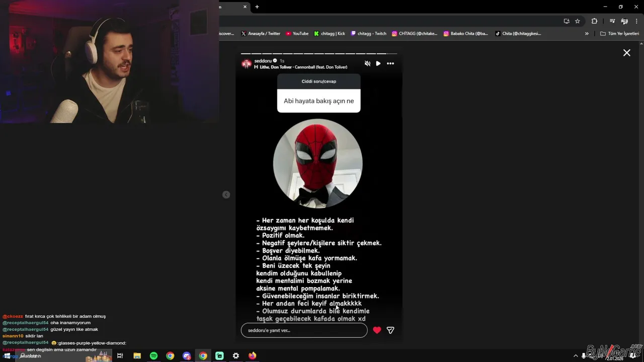Open the chitagg | Kick bookmark
The image size is (644, 362).
point(330,34)
